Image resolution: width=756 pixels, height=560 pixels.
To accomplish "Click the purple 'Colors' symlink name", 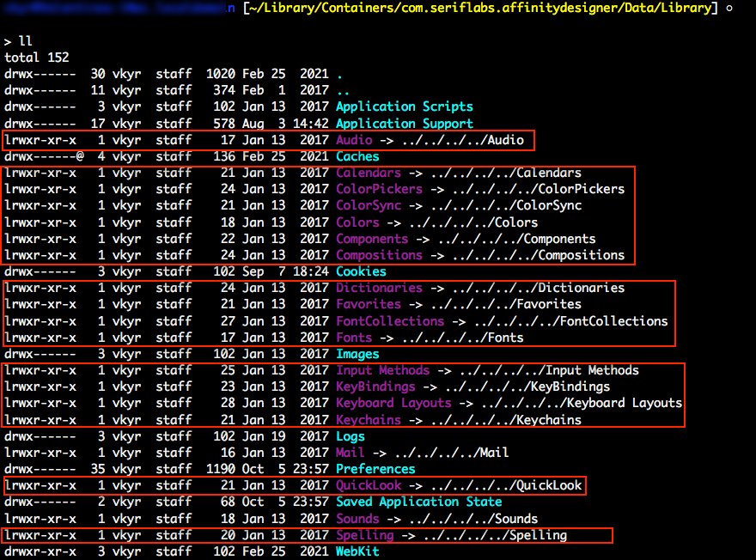I will (x=357, y=222).
